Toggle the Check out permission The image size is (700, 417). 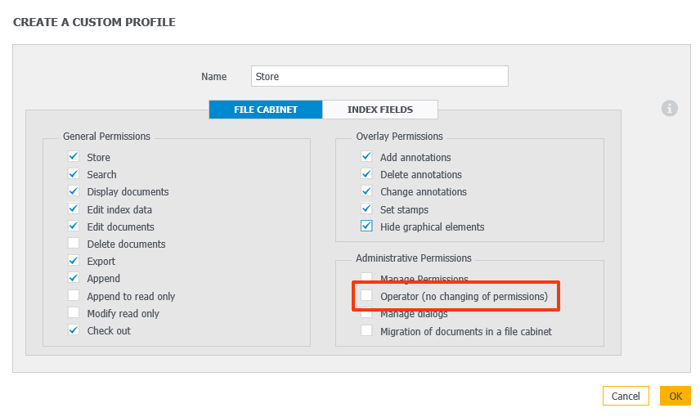point(73,330)
